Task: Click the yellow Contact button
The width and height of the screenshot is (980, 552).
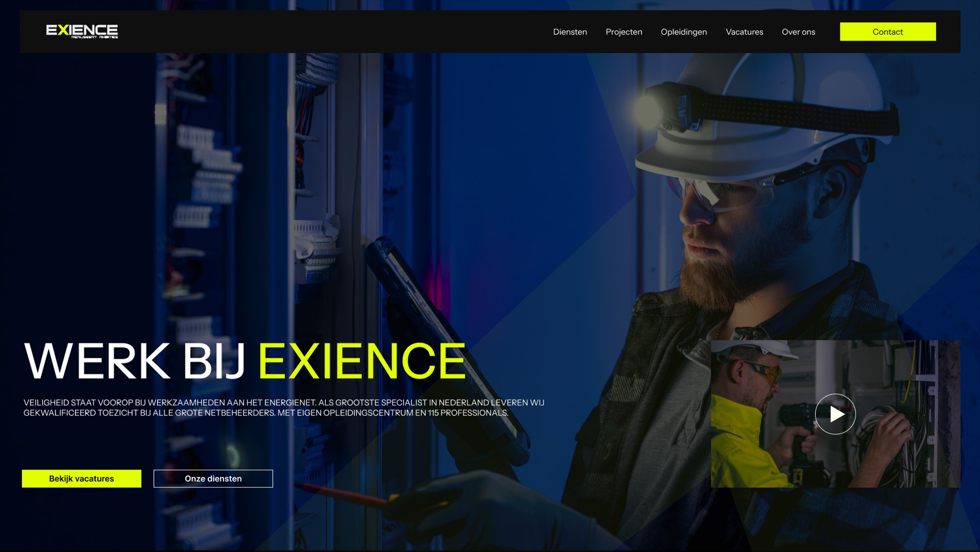Action: (887, 31)
